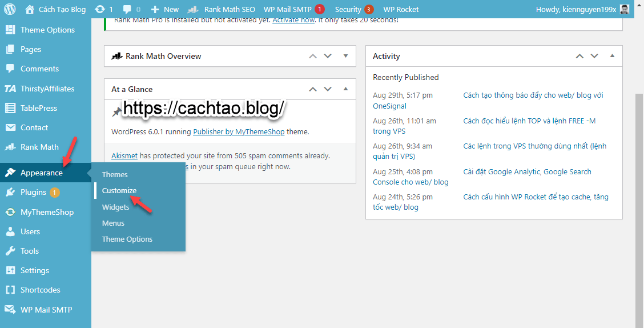Open Publisher by MyThemeShop theme link

[239, 132]
